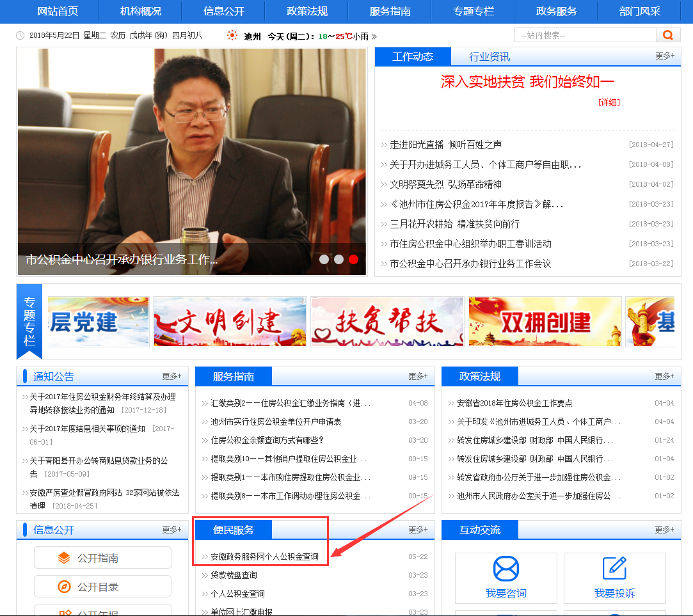Open 走进阳光直播 倾听百姓之声 article
The height and width of the screenshot is (616, 693).
(445, 145)
